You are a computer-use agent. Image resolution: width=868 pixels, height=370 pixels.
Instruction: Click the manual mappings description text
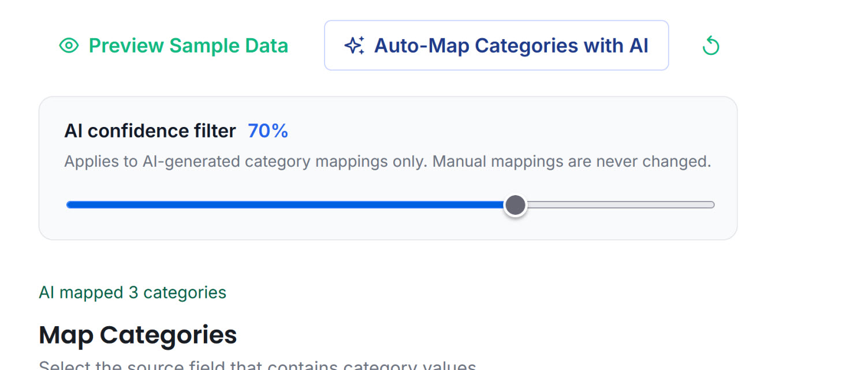point(572,161)
